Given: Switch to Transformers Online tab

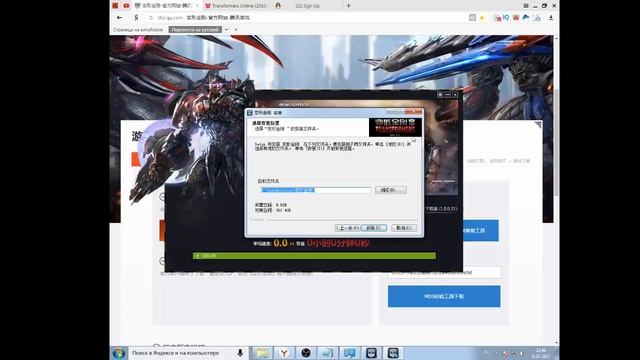Looking at the screenshot, I should 236,6.
